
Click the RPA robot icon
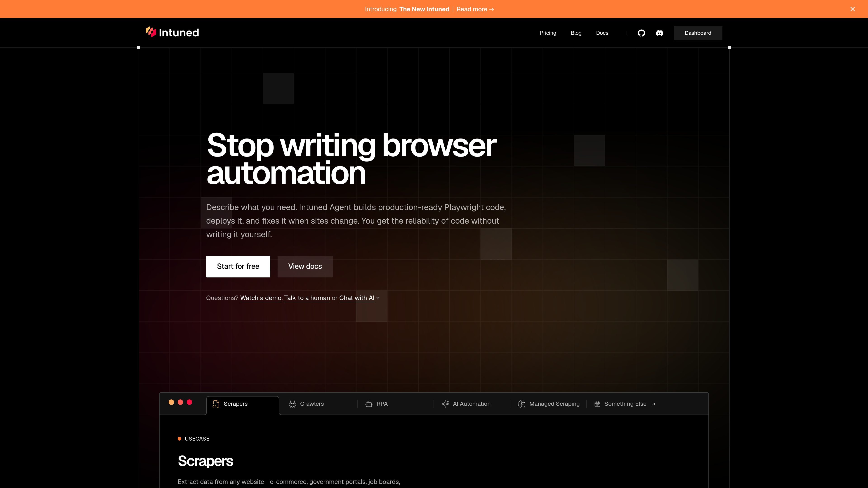(x=369, y=404)
